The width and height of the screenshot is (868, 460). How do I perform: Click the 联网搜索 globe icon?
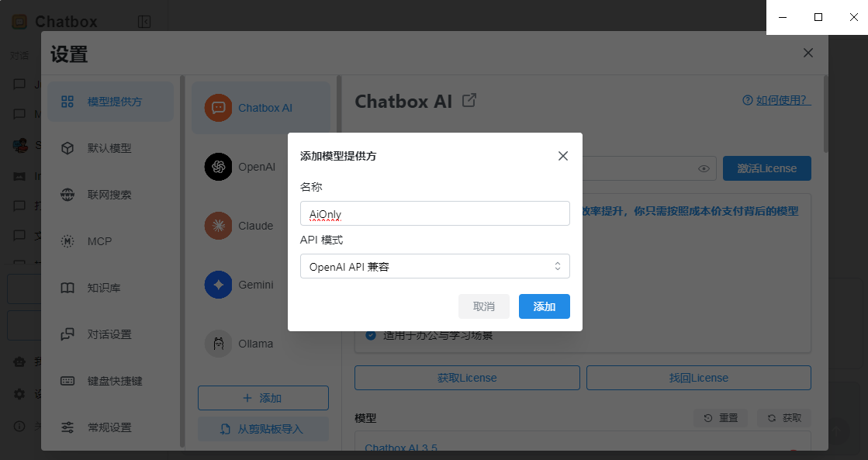pos(67,195)
